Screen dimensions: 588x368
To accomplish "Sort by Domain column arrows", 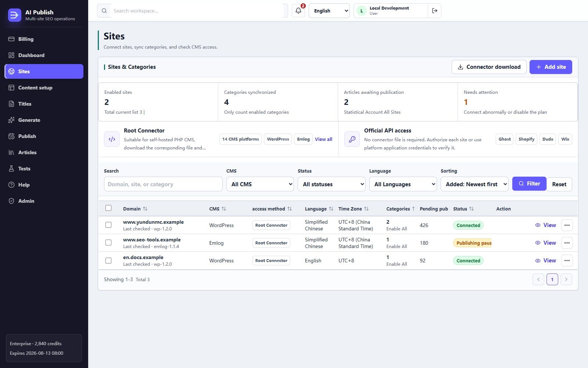I will [145, 209].
